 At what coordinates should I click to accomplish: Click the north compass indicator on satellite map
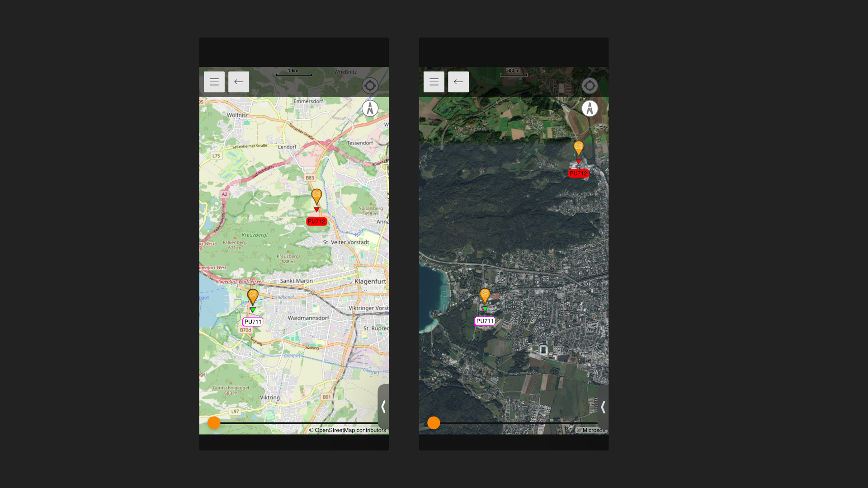[x=590, y=108]
